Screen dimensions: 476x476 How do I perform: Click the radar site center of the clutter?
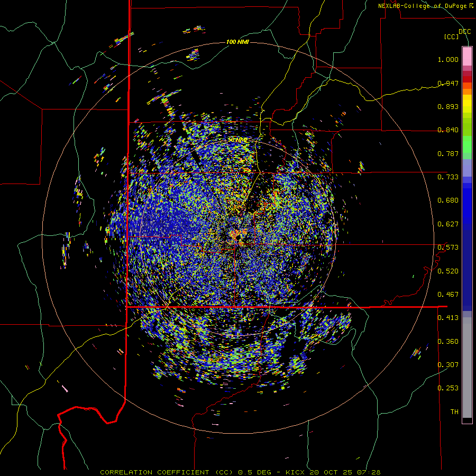[x=237, y=236]
